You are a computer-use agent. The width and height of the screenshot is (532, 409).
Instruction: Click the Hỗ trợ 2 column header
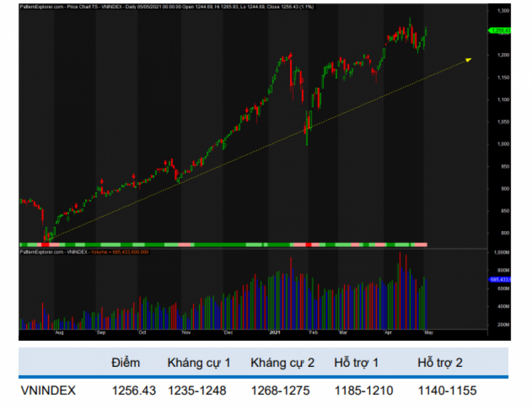(439, 363)
